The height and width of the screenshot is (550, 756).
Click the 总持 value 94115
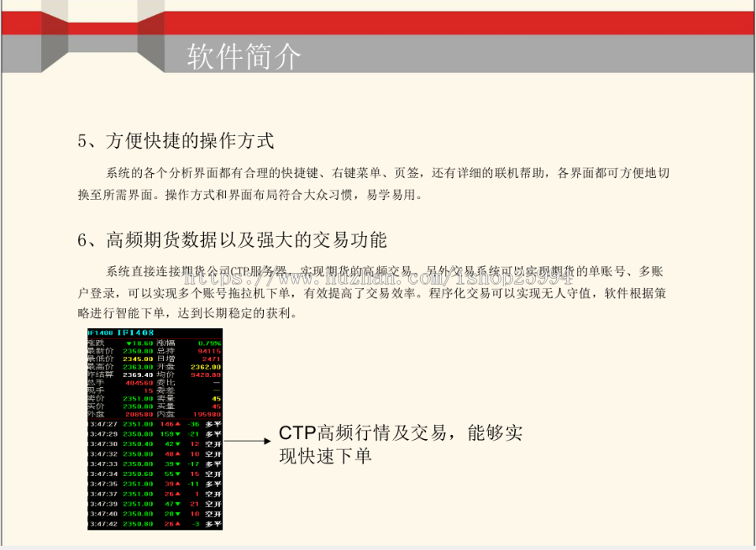click(210, 351)
